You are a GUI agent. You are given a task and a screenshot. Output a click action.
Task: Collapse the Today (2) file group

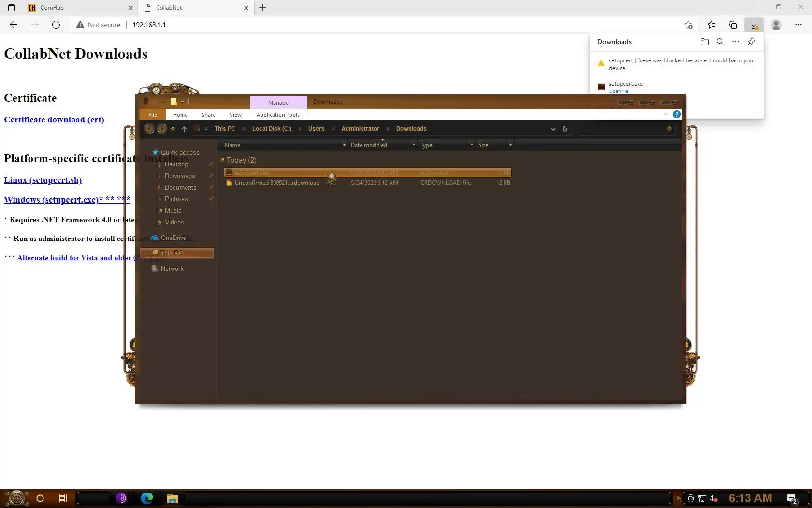pyautogui.click(x=222, y=160)
